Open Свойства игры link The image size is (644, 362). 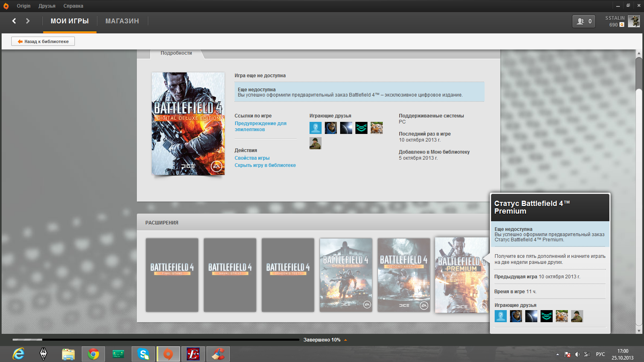(252, 158)
